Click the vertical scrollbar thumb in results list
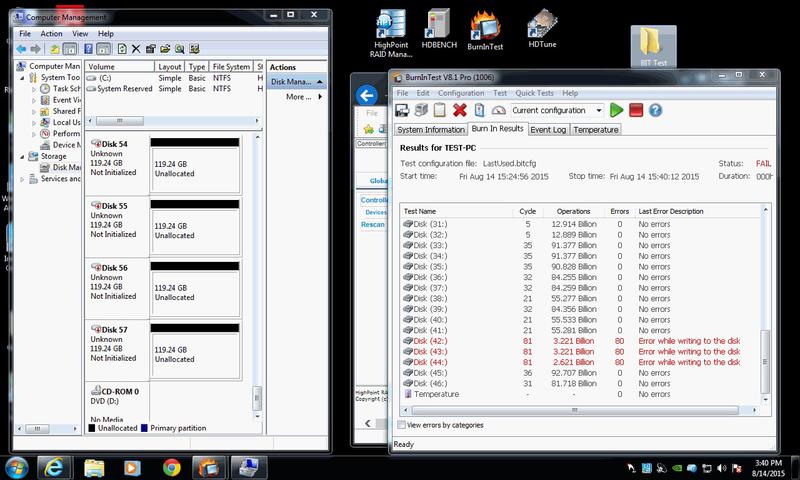The image size is (800, 480). (x=764, y=361)
